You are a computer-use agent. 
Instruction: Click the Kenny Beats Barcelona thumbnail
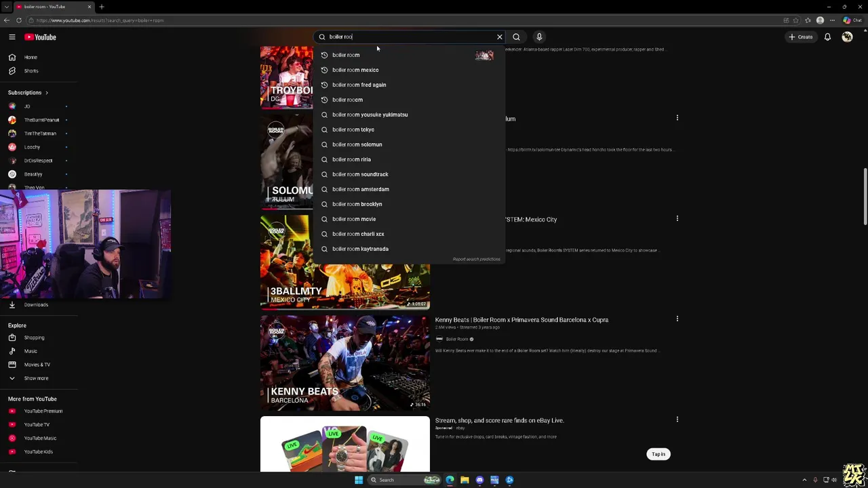click(344, 363)
